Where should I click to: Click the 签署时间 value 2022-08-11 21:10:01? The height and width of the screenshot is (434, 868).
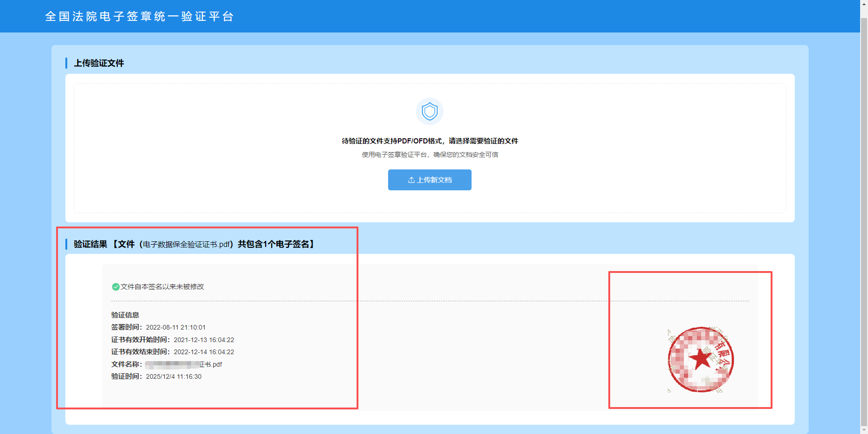(x=175, y=327)
